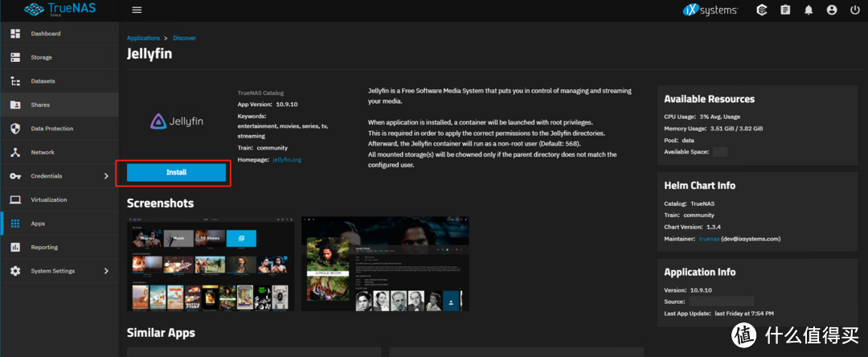Image resolution: width=868 pixels, height=357 pixels.
Task: Open the hamburger menu to collapse sidebar
Action: pyautogui.click(x=137, y=10)
